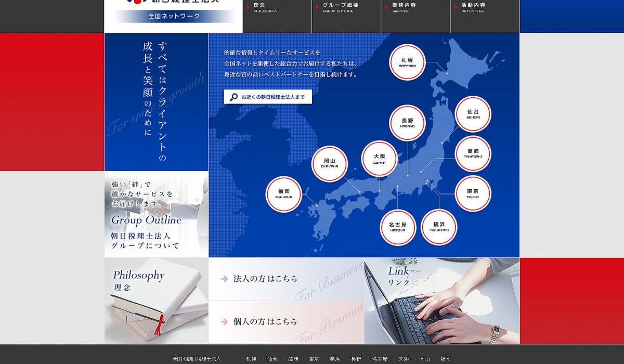
Task: Click 法人の方はこちら For Business link
Action: [x=287, y=279]
